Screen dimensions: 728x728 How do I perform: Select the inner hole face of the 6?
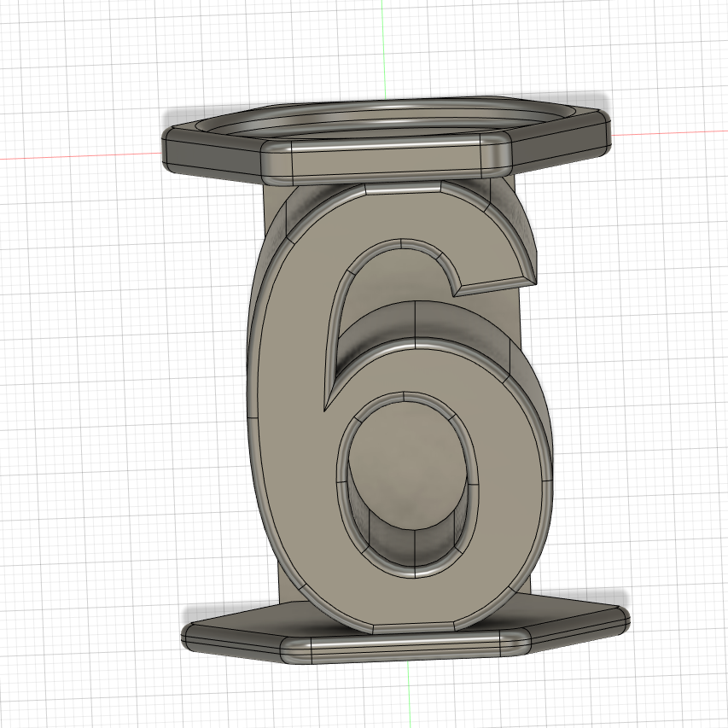[x=410, y=546]
